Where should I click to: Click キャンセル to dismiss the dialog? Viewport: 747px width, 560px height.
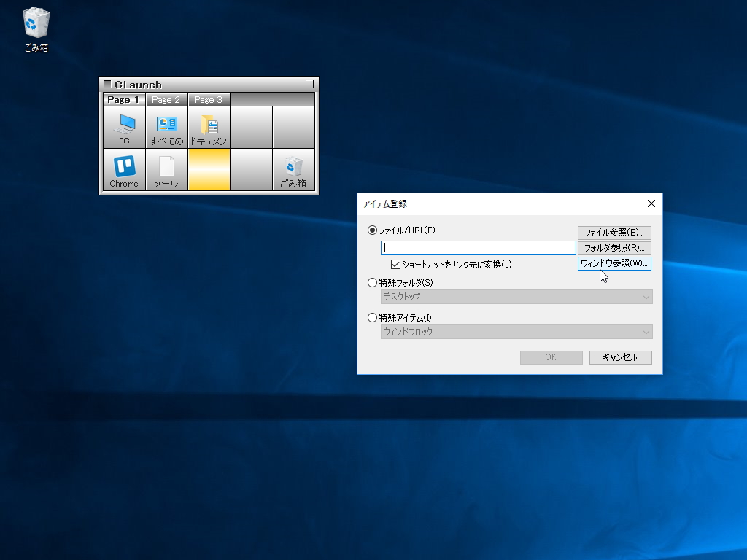point(620,357)
